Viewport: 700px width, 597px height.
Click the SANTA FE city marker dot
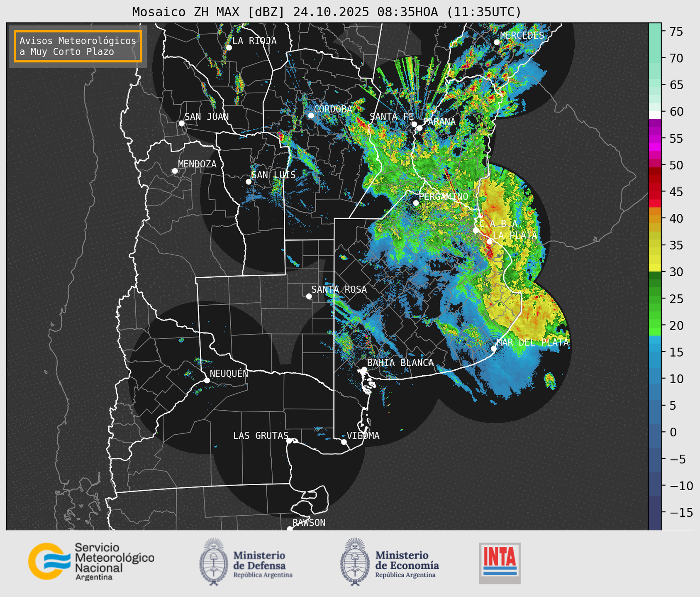414,124
